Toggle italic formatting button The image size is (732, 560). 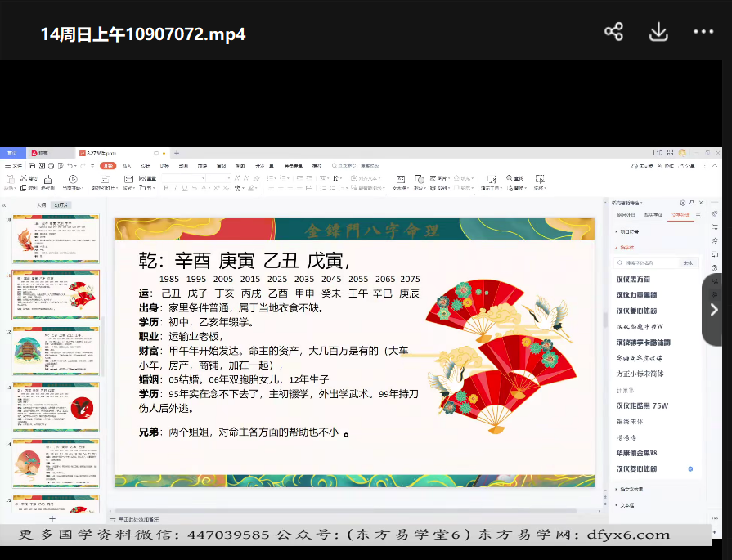tap(176, 188)
